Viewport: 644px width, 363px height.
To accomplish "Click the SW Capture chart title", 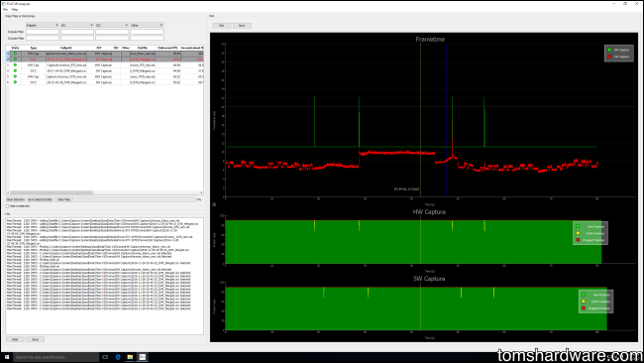I will point(429,279).
